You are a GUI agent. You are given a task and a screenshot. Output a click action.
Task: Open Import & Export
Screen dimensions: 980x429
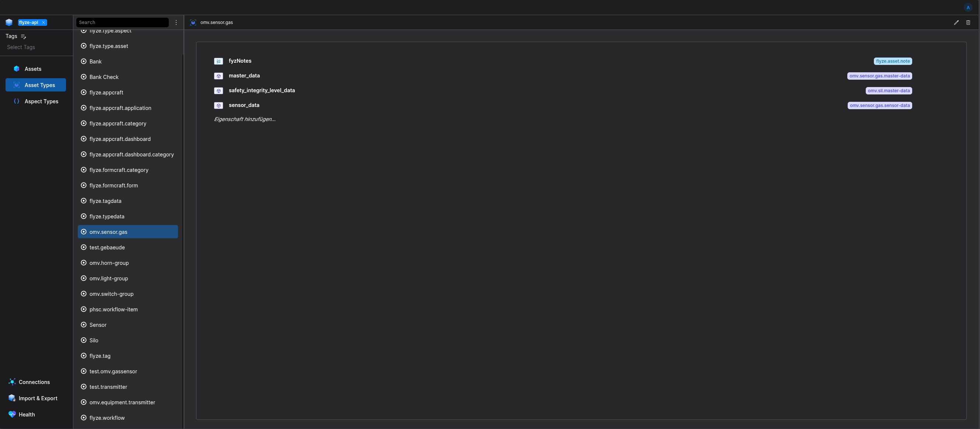click(x=38, y=398)
